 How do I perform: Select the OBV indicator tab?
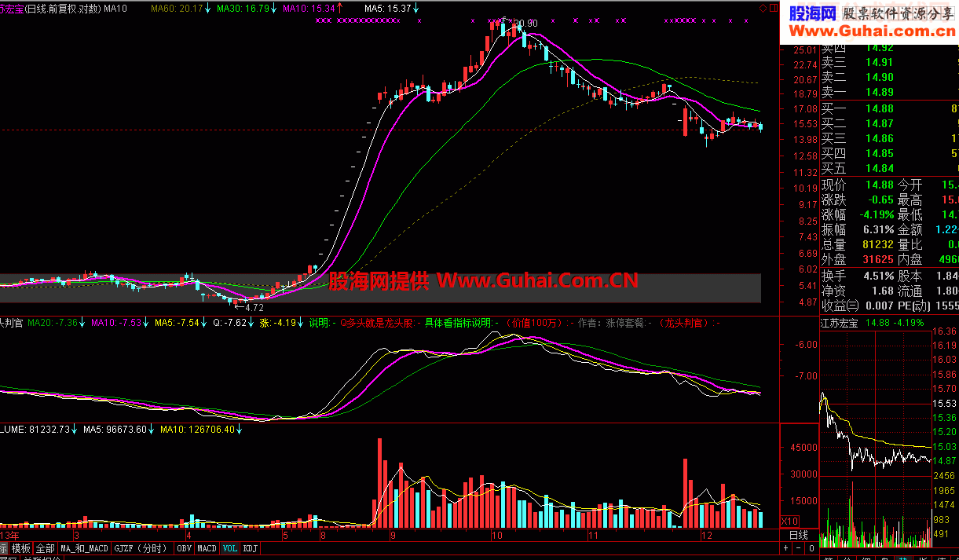(185, 548)
